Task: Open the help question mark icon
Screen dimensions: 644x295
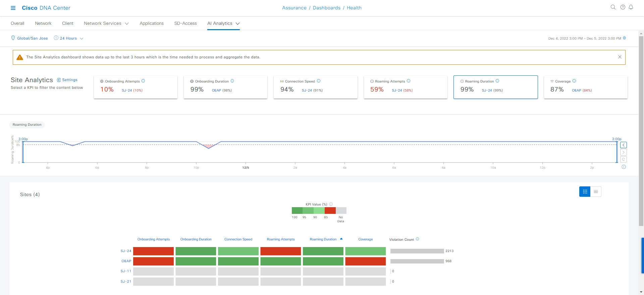Action: coord(623,7)
